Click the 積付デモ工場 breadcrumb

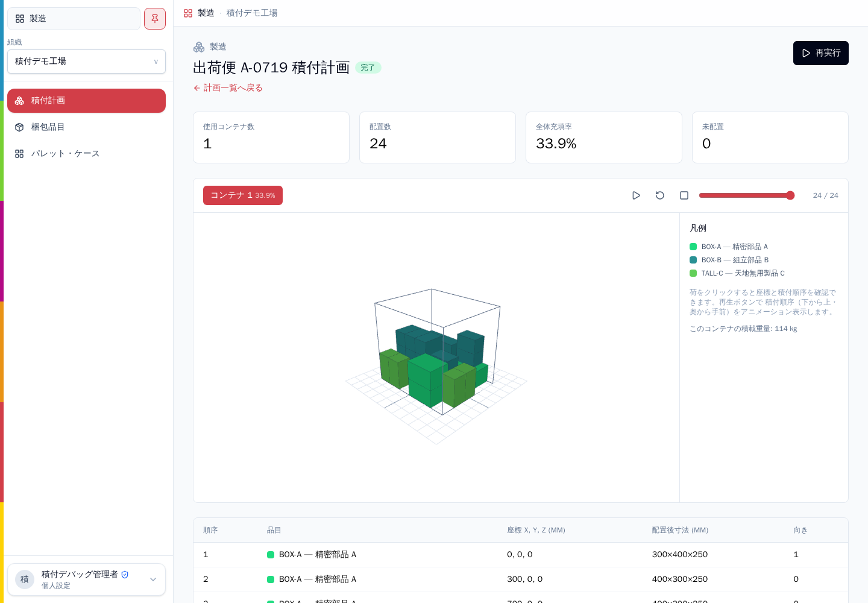click(252, 13)
